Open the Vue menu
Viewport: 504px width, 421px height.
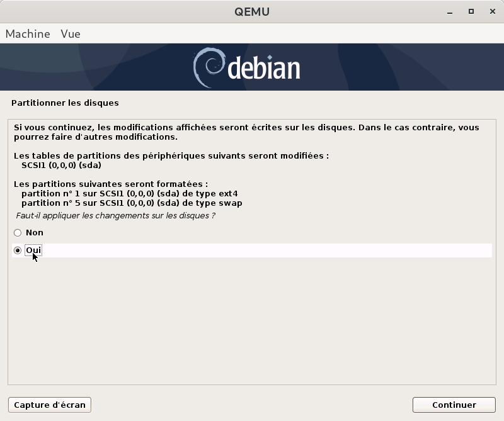coord(70,34)
